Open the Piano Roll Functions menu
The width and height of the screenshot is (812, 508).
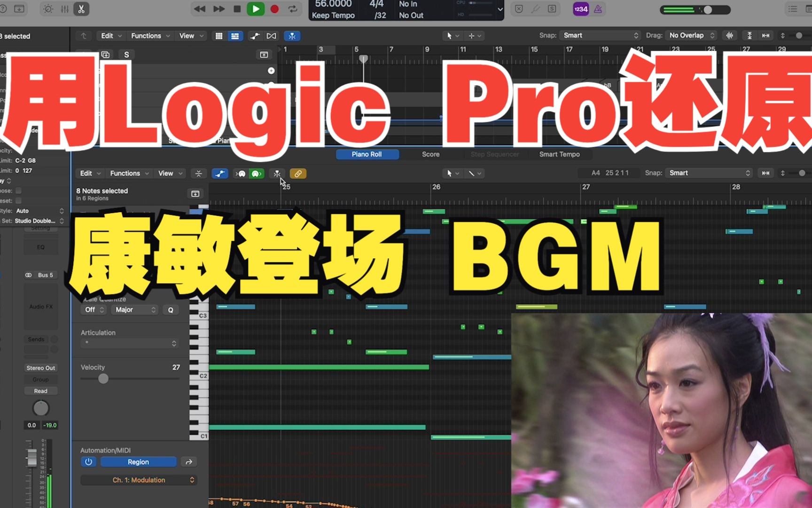click(129, 173)
